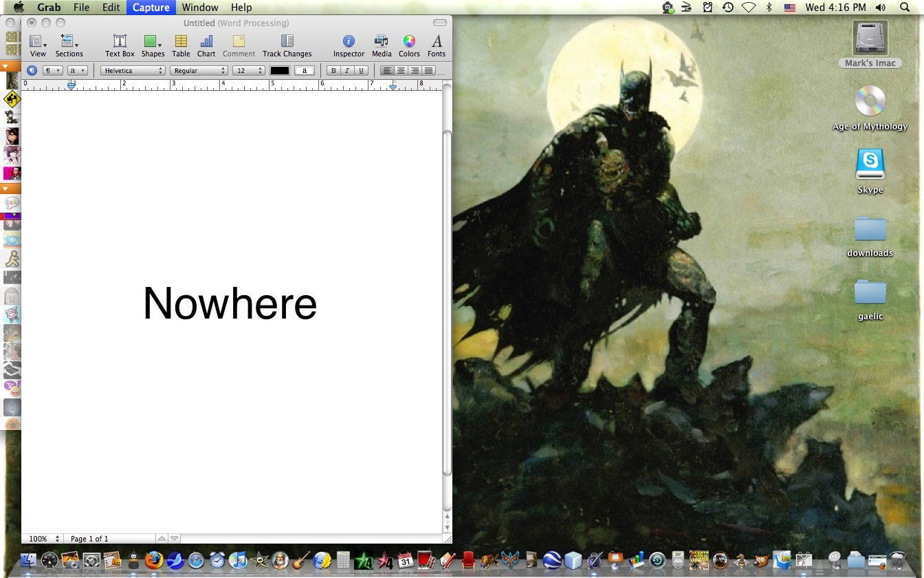Open the character style popup
Image resolution: width=924 pixels, height=578 pixels.
tap(77, 70)
